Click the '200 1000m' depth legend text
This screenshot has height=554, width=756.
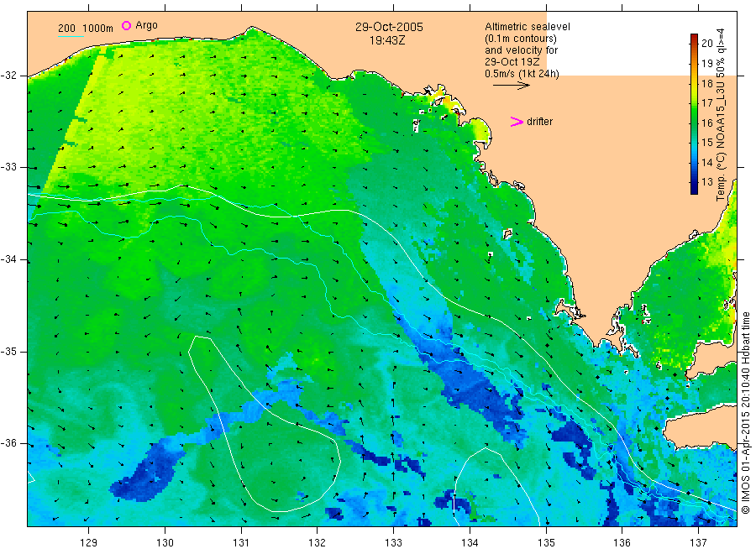86,29
